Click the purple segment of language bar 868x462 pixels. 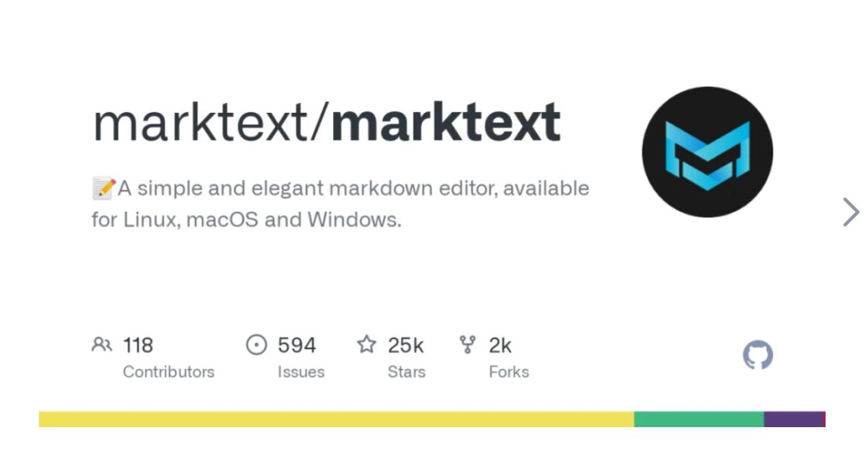pyautogui.click(x=793, y=419)
